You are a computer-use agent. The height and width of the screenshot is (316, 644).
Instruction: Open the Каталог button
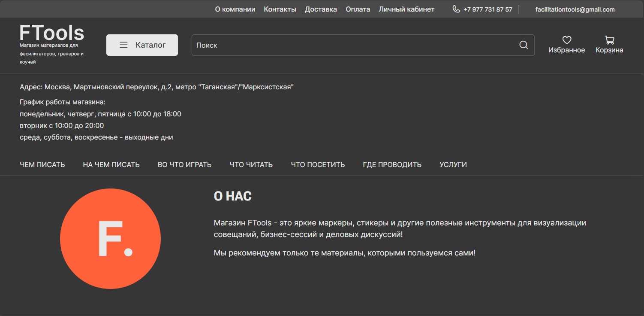(142, 45)
